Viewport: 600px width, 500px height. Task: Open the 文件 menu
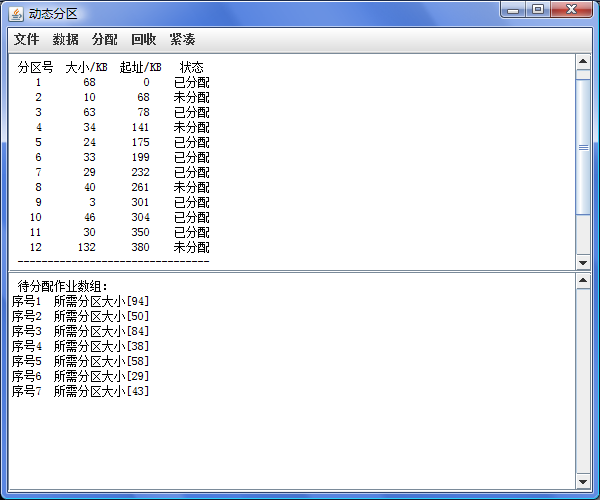26,40
